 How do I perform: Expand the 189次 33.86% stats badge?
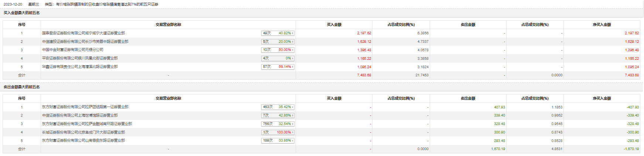278,141
